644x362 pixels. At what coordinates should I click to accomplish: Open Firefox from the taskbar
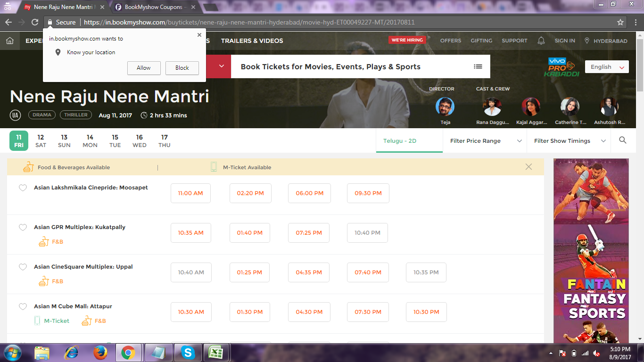pyautogui.click(x=99, y=353)
